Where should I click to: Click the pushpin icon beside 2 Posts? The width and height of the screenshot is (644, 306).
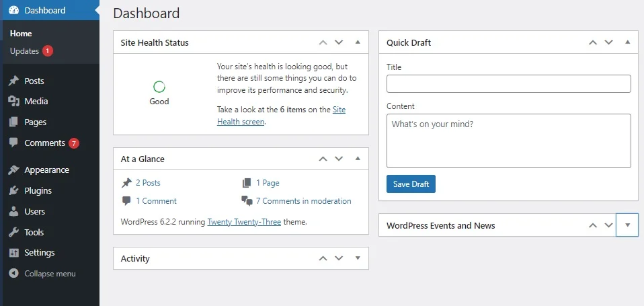tap(126, 183)
